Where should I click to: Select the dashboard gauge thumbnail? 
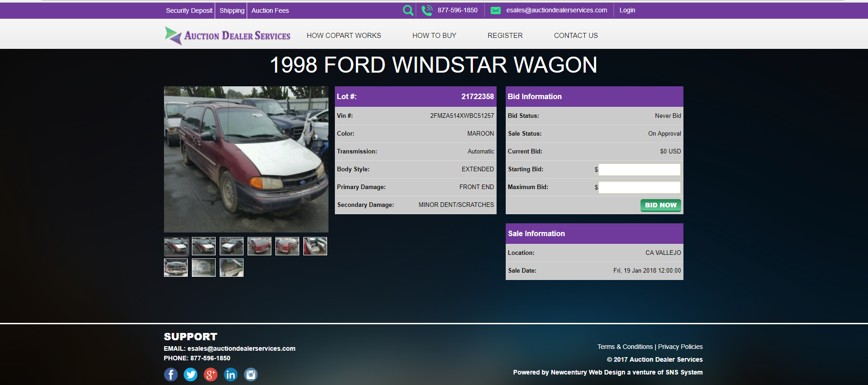point(204,268)
